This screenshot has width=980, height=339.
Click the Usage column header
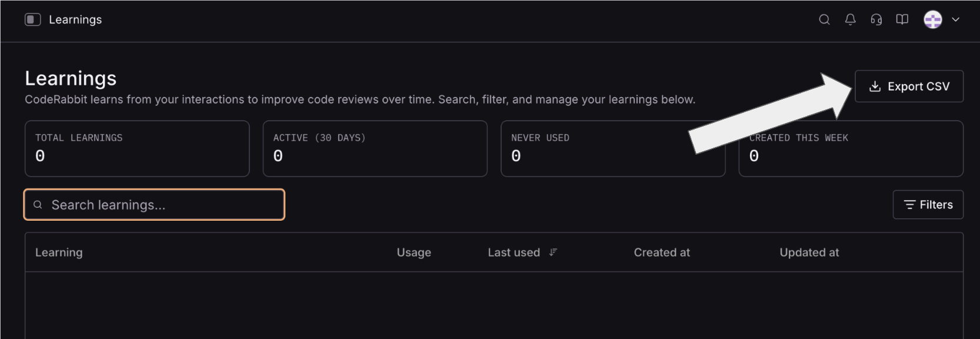414,252
